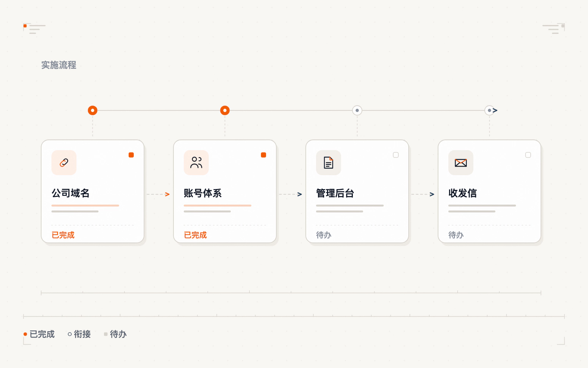Select the gray timeline node above 管理后台
The width and height of the screenshot is (588, 368).
[357, 110]
